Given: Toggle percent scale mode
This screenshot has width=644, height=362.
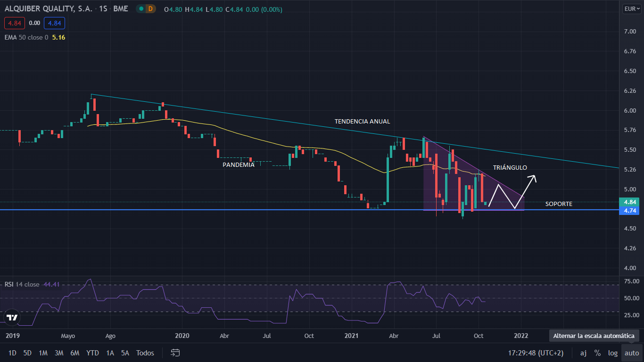Looking at the screenshot, I should click(x=597, y=353).
